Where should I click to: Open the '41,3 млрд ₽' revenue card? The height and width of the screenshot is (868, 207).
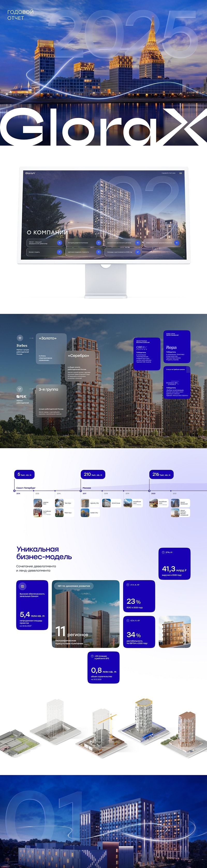point(174,564)
